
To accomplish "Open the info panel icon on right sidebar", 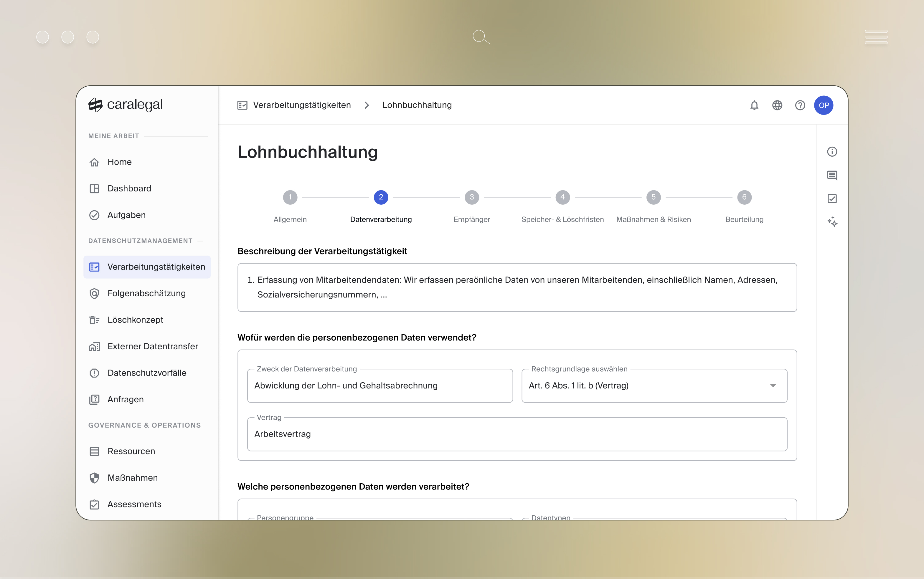I will pyautogui.click(x=832, y=151).
